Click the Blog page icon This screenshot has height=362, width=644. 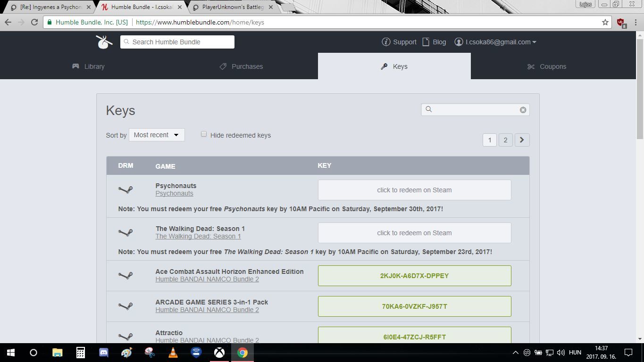[426, 42]
